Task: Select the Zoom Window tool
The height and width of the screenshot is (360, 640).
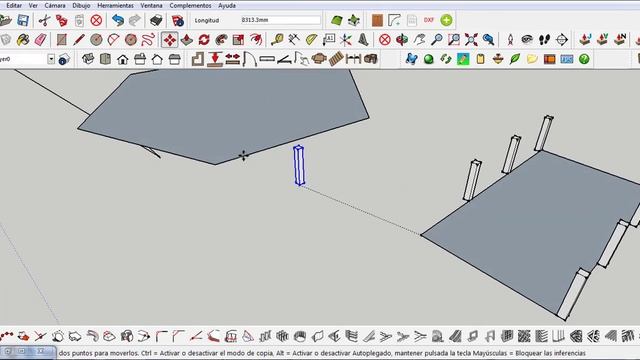Action: [x=453, y=40]
